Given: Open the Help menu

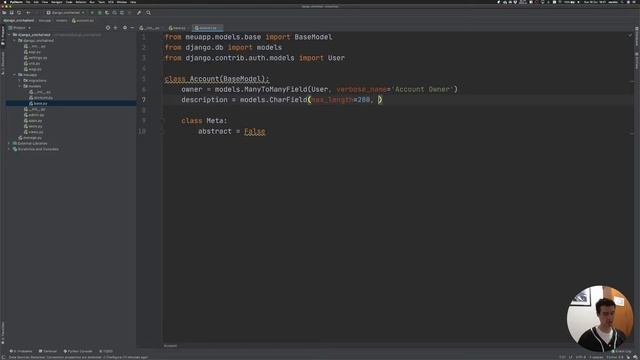Looking at the screenshot, I should point(133,2).
